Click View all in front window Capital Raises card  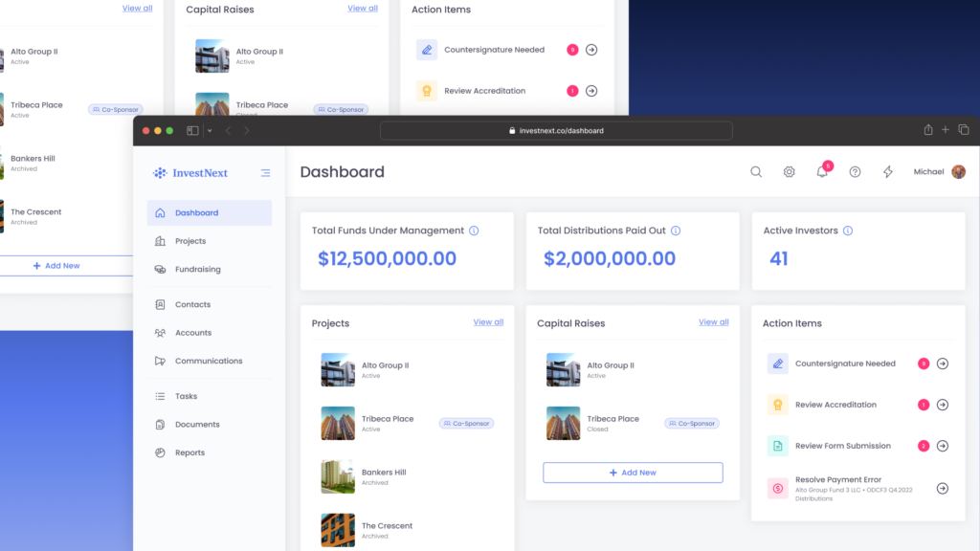(714, 322)
